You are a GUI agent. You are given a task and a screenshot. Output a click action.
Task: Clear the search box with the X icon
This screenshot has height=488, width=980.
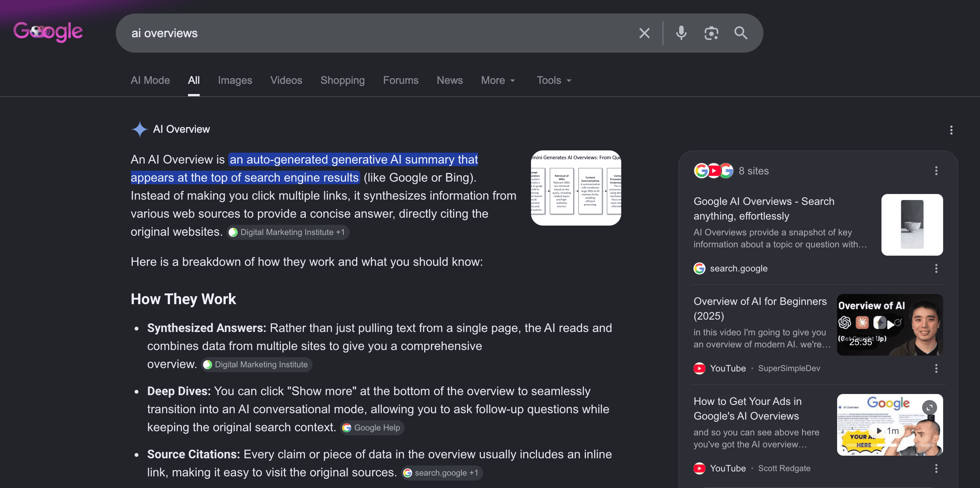point(644,33)
